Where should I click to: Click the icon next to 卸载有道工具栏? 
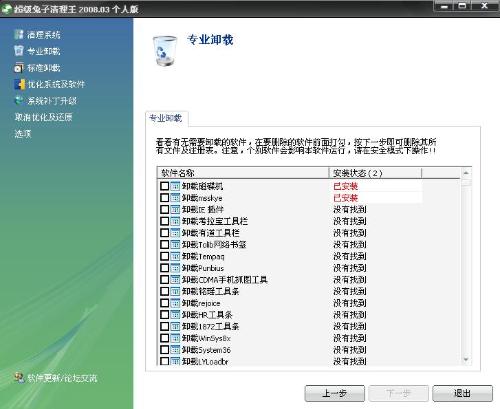coord(175,233)
